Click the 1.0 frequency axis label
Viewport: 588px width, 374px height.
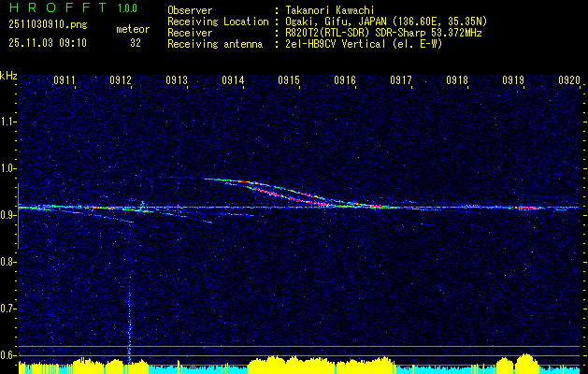click(x=8, y=168)
